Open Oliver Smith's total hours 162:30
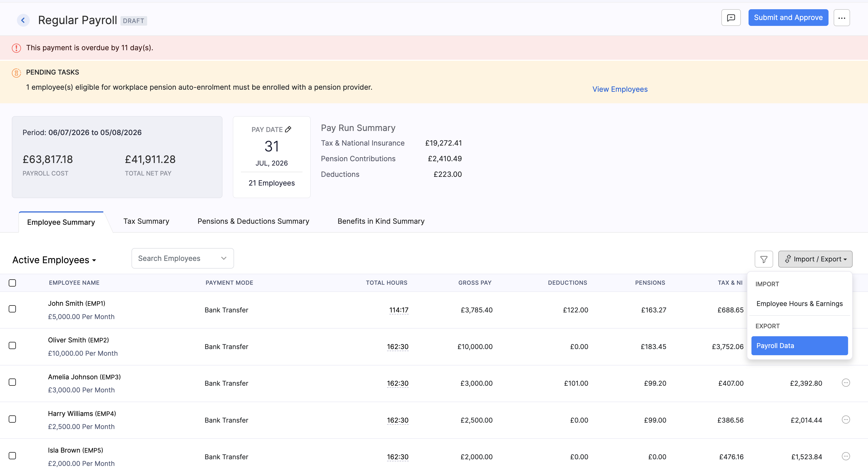This screenshot has width=868, height=469. (x=398, y=347)
